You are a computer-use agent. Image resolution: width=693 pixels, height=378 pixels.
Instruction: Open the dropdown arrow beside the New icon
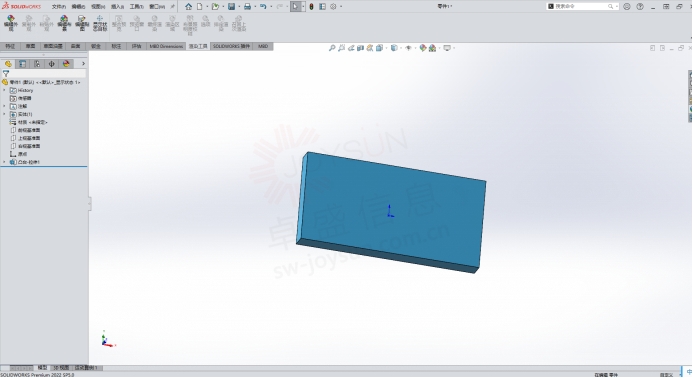(207, 7)
